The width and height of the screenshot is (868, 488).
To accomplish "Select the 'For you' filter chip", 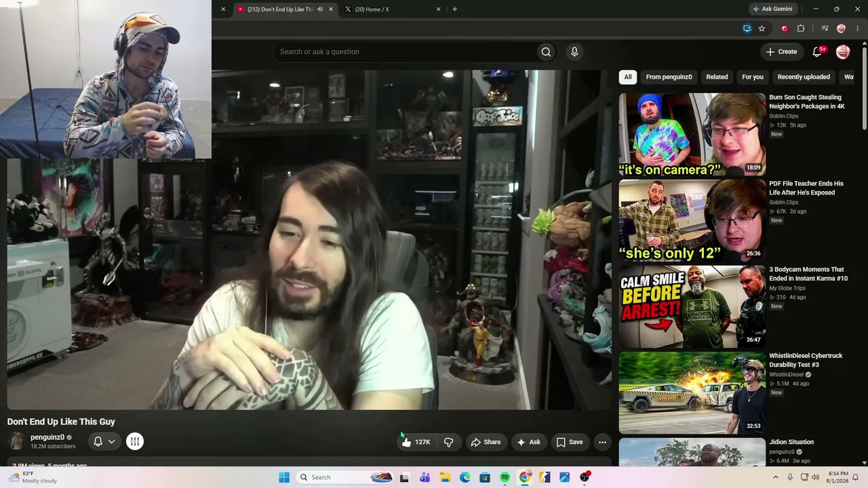I will pyautogui.click(x=753, y=77).
